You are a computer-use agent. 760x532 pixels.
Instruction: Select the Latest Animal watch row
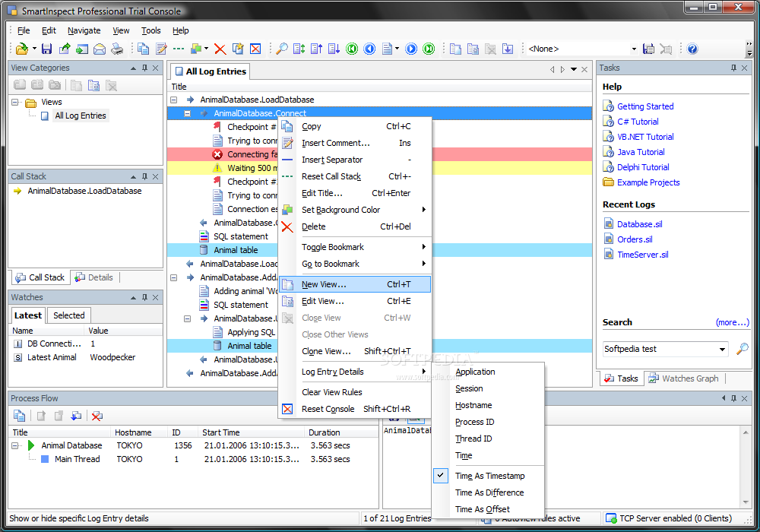click(85, 357)
